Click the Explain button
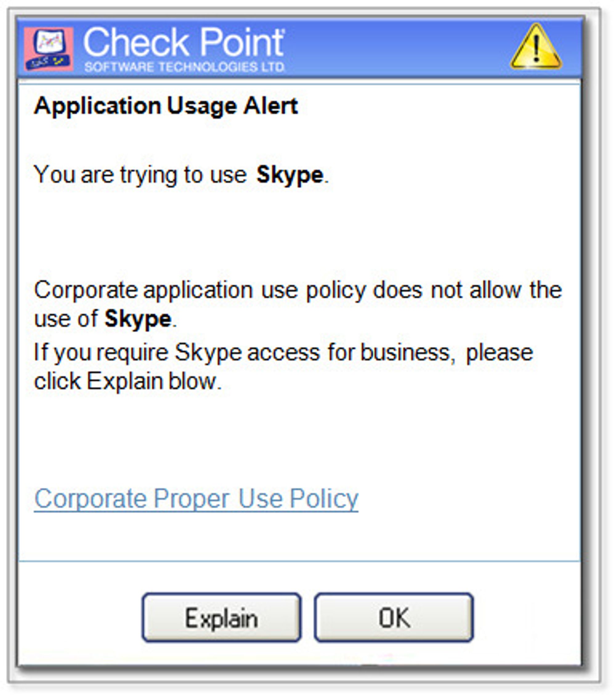 [221, 617]
